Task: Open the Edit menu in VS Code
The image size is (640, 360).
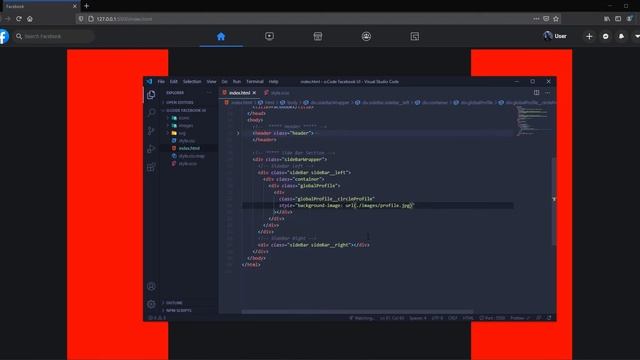Action: [x=173, y=82]
